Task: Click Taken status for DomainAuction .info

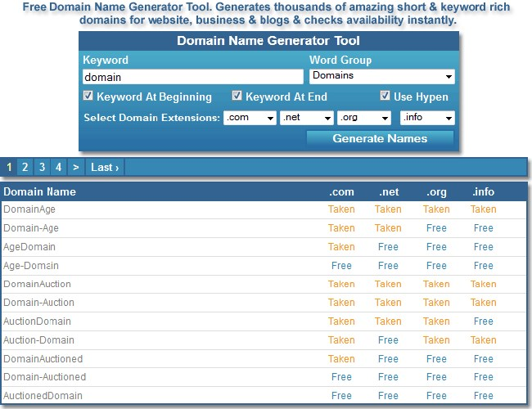Action: (483, 284)
